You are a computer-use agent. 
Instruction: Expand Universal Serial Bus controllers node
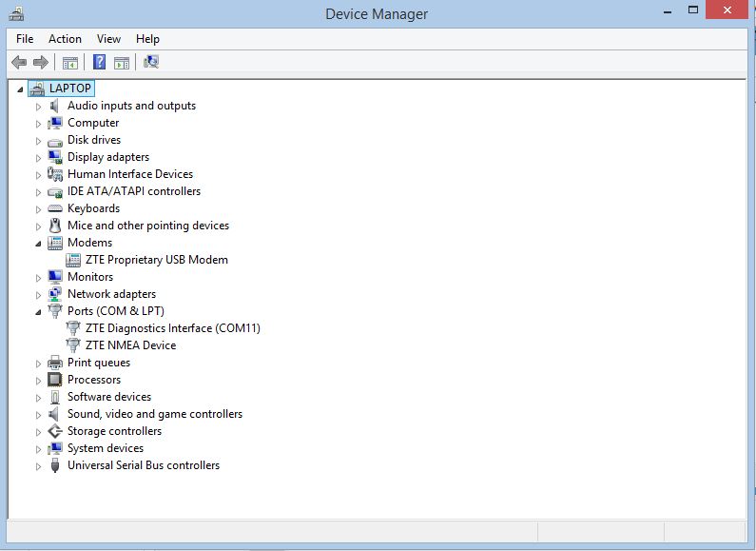click(x=39, y=466)
